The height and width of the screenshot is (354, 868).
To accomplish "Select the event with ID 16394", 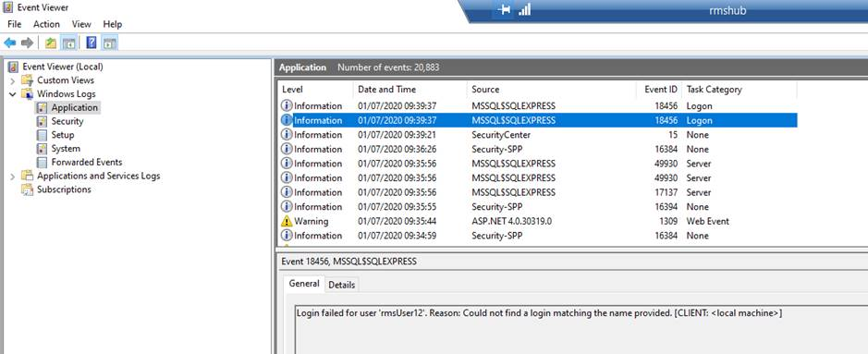I will point(537,207).
